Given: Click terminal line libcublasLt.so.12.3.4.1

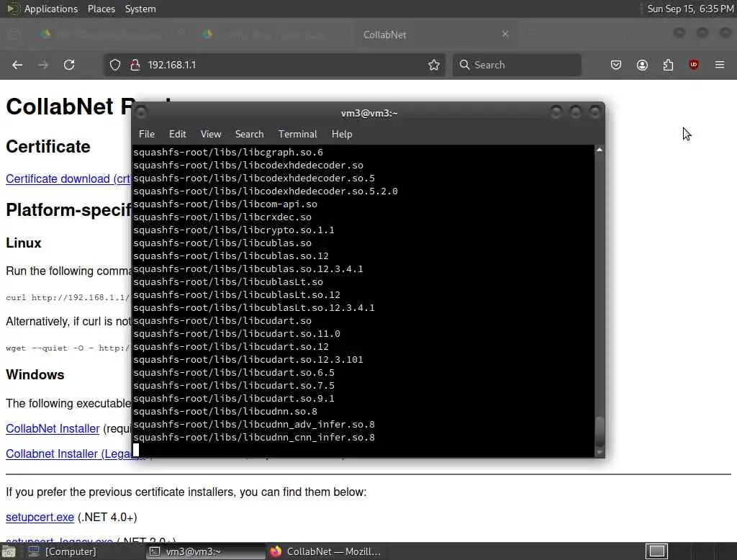Looking at the screenshot, I should [254, 308].
